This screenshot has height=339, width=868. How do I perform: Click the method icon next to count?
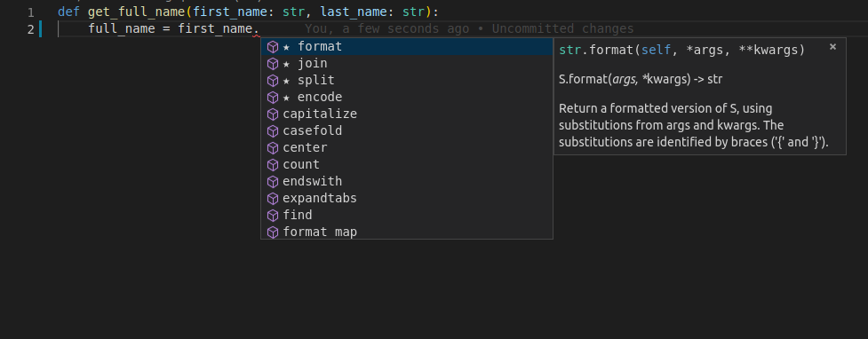[273, 165]
